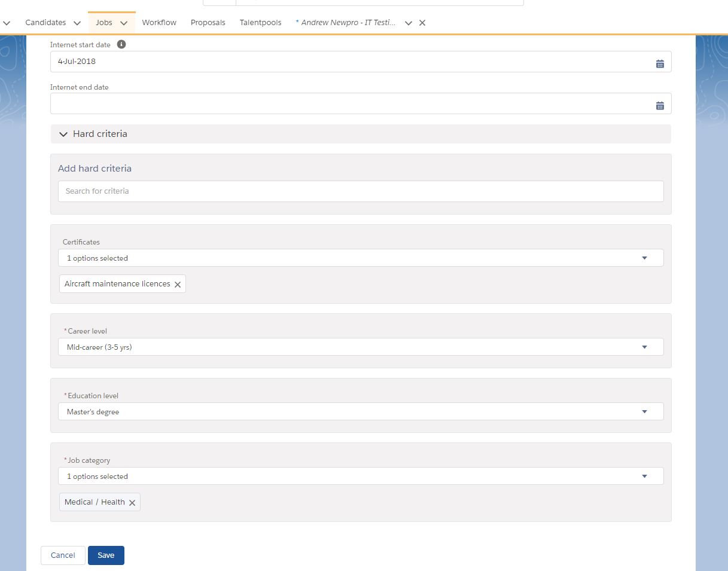This screenshot has width=728, height=571.
Task: Open the Workflow tab
Action: tap(159, 22)
